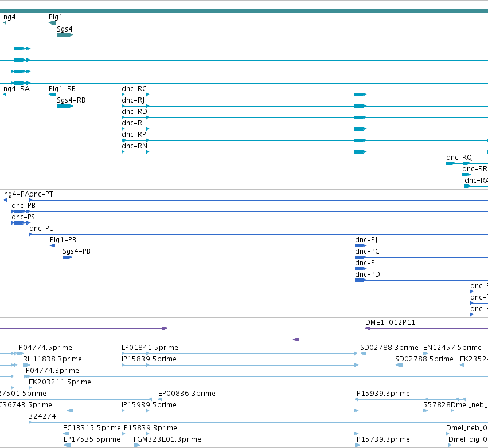
Task: Click the Sgs4 gene arrow glyph
Action: pyautogui.click(x=65, y=35)
